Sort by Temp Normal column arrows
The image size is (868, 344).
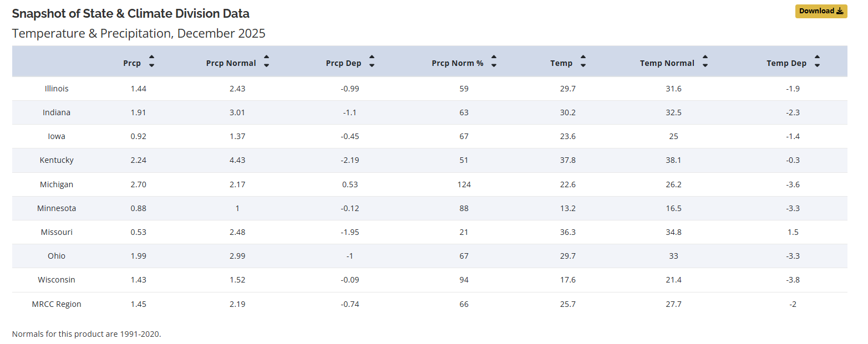(x=705, y=61)
